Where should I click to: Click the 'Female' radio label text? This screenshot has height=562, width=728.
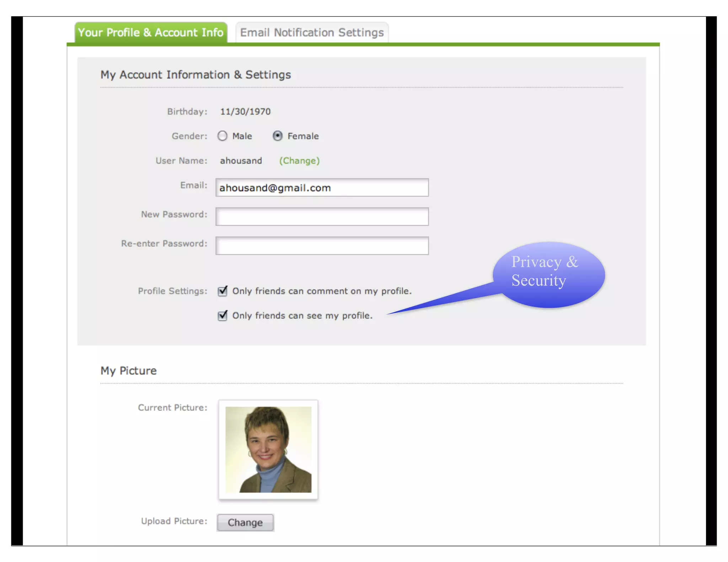pyautogui.click(x=303, y=136)
